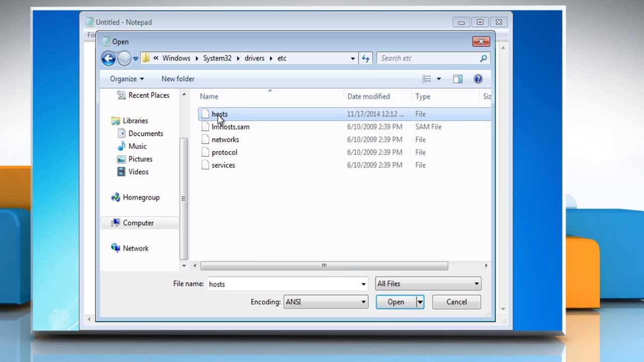Click the Forward navigation arrow
This screenshot has height=362, width=644.
point(124,58)
